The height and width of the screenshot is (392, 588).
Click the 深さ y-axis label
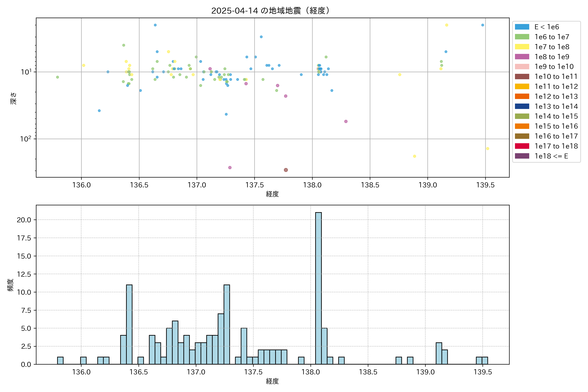tap(13, 98)
